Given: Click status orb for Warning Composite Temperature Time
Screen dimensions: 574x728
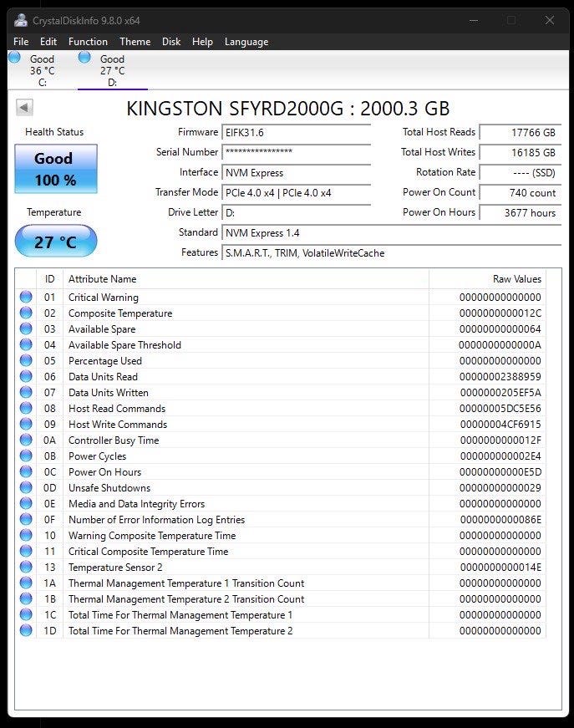Looking at the screenshot, I should 26,535.
